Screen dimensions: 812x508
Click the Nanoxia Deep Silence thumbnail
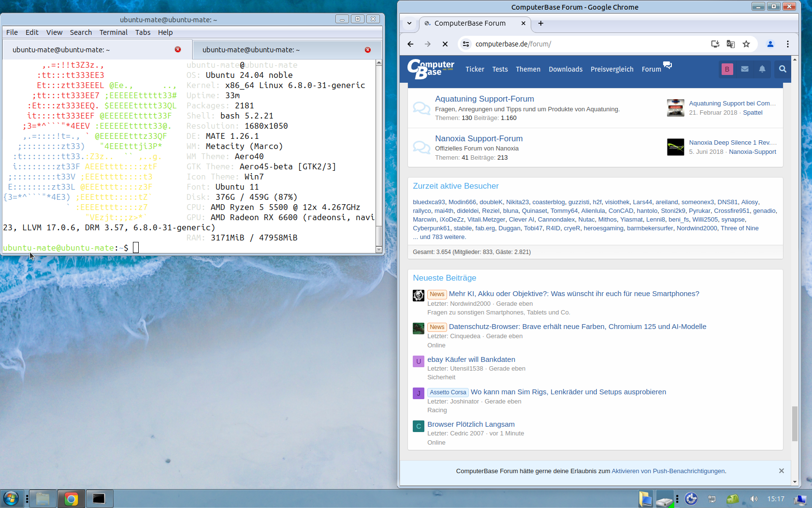pyautogui.click(x=676, y=147)
